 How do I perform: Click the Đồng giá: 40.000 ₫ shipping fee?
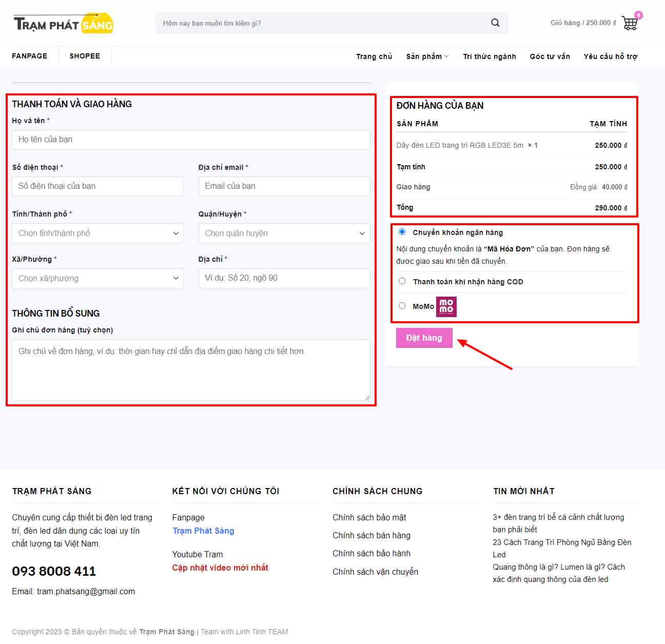(x=598, y=187)
